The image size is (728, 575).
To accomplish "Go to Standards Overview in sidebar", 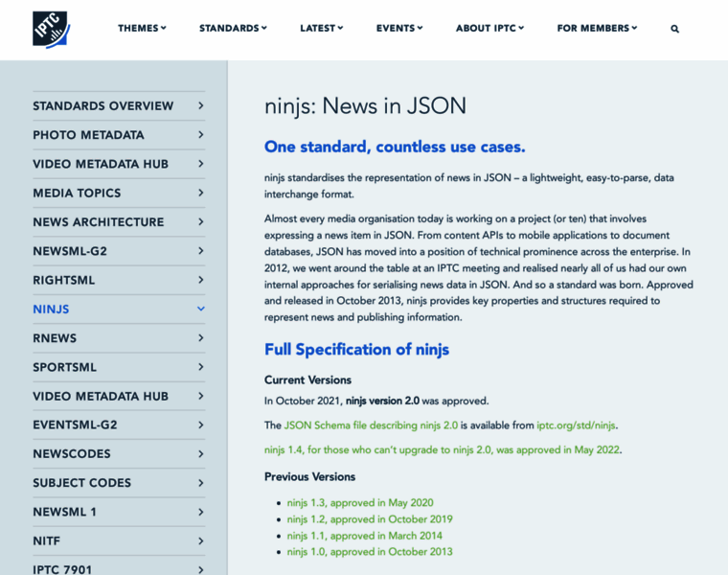I will pos(103,106).
